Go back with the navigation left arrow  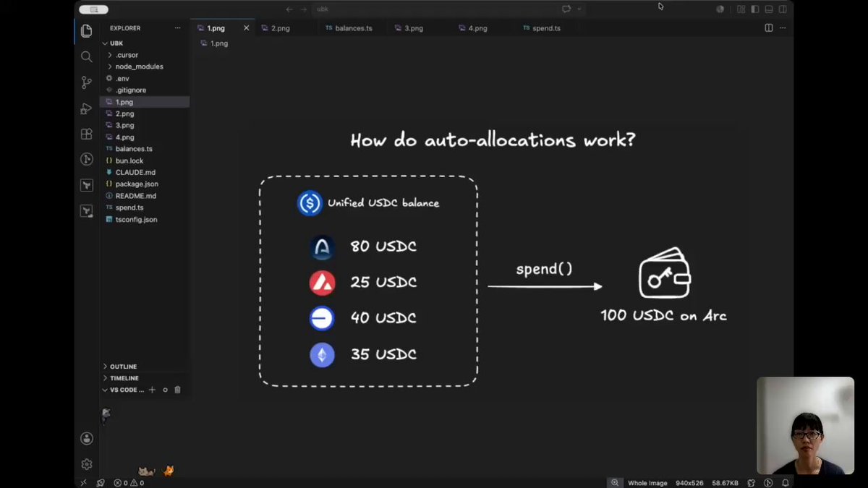click(289, 9)
